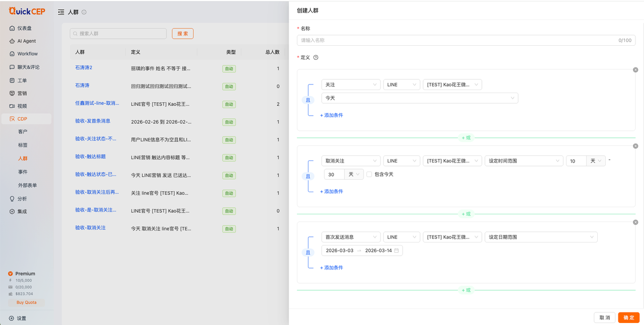Expand the 今天 time dropdown

[420, 98]
